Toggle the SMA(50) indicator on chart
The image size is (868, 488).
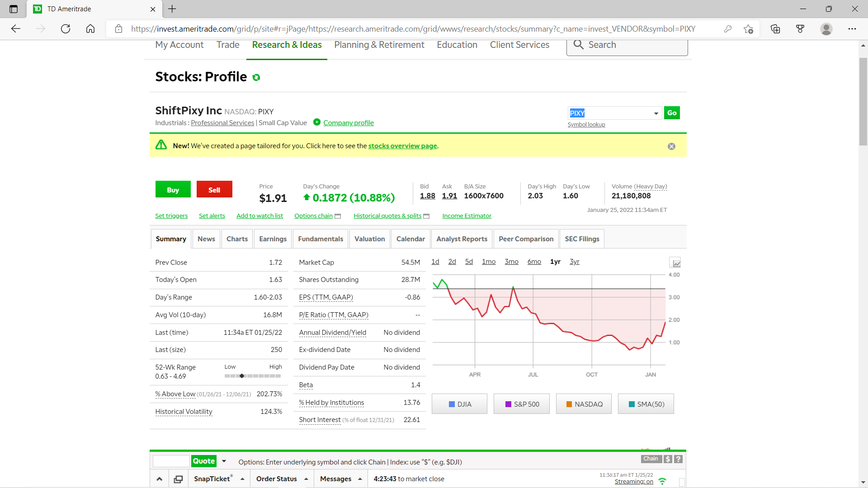click(x=646, y=404)
